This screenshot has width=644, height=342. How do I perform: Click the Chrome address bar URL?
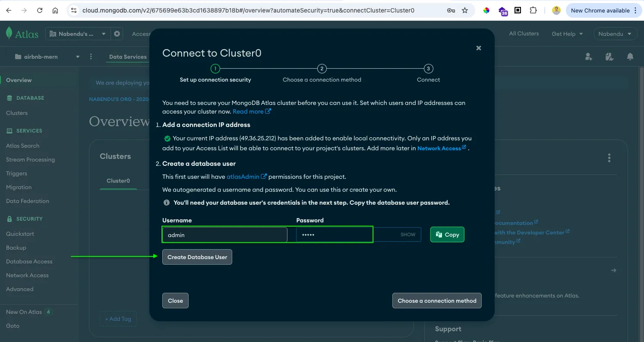[x=248, y=10]
